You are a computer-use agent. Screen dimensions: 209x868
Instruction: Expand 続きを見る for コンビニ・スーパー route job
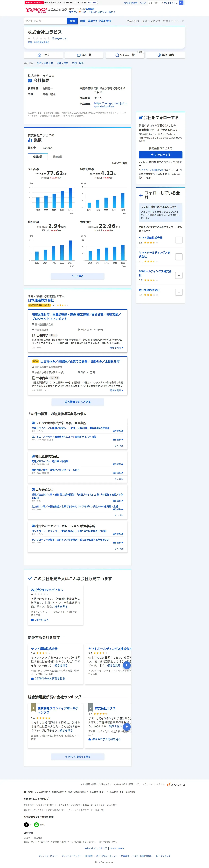[118, 440]
